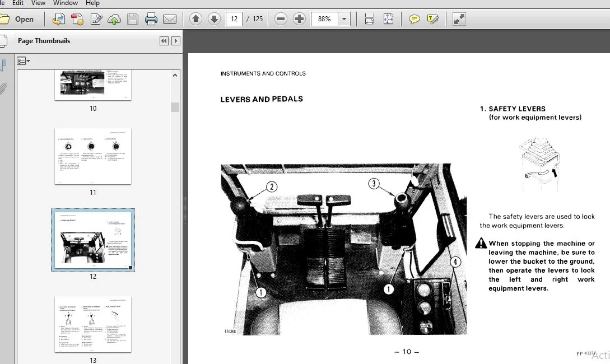This screenshot has width=610, height=364.
Task: Open the bookmarks sidebar icon
Action: 3,64
